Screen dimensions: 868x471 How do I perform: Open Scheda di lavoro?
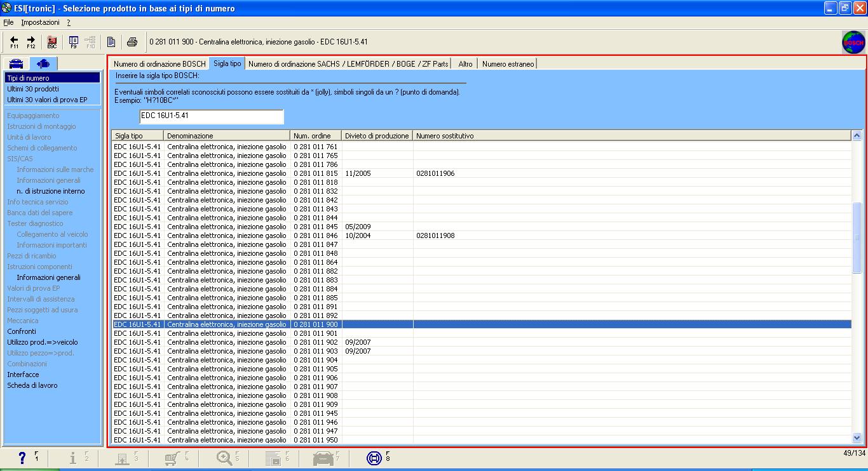click(x=32, y=385)
